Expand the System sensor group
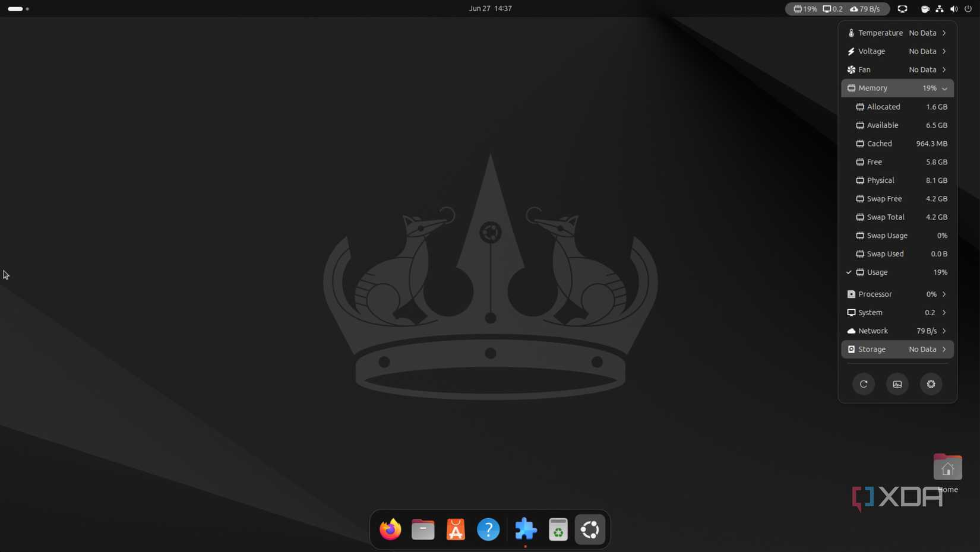This screenshot has width=980, height=552. pos(897,313)
